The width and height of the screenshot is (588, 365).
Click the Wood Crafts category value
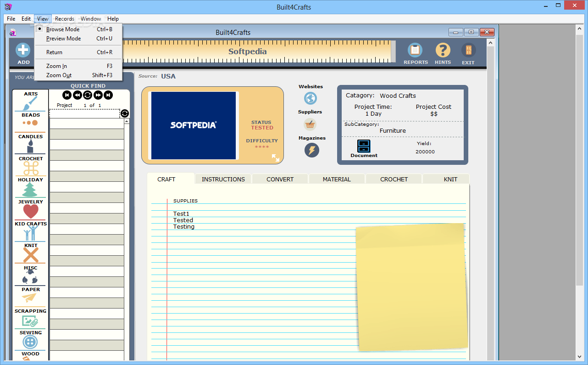pos(398,95)
